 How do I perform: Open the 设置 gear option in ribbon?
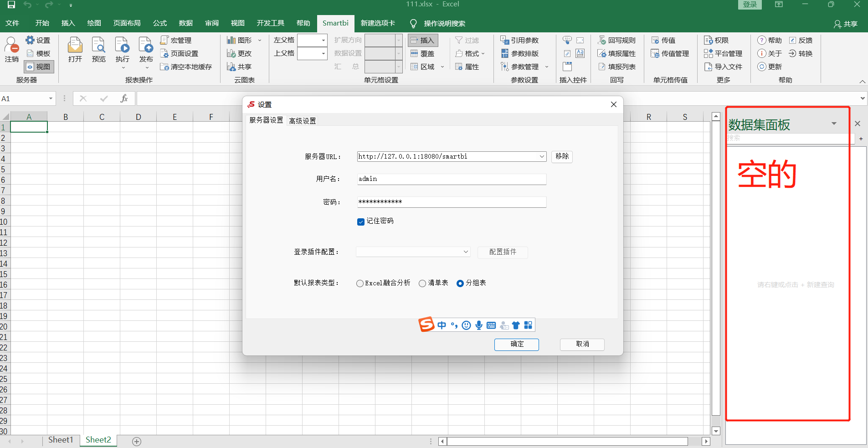38,40
